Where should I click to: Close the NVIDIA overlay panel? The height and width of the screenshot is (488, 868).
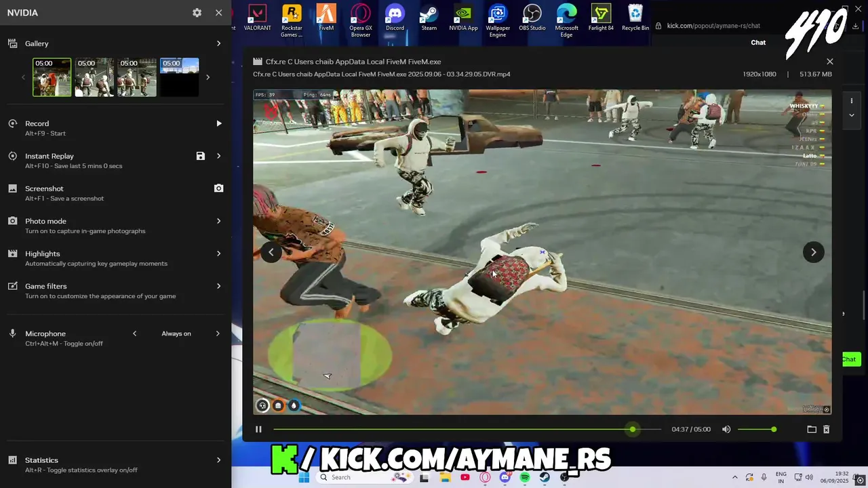pos(218,13)
